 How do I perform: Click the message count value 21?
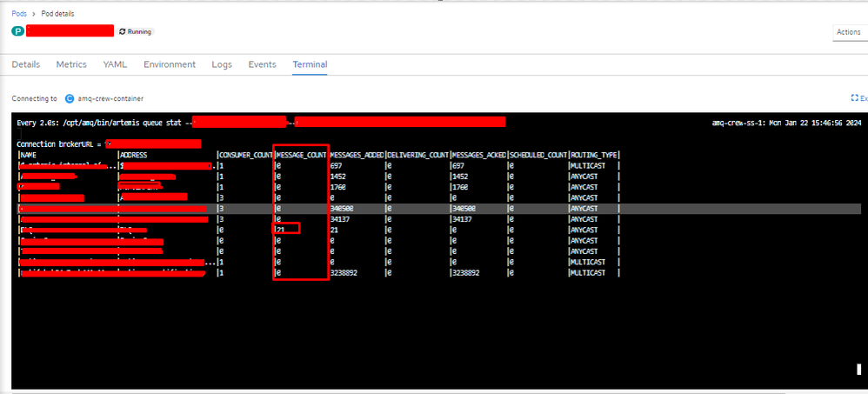[x=283, y=230]
